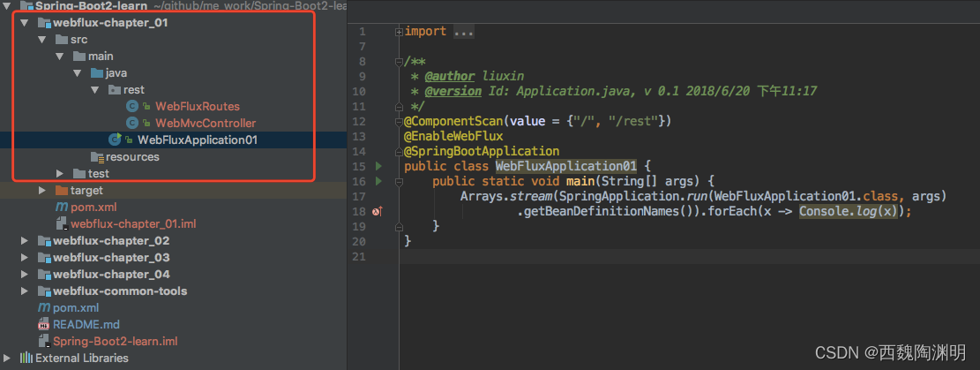Collapse the Spring-Boot2-learn root project
The image size is (980, 370).
point(7,6)
